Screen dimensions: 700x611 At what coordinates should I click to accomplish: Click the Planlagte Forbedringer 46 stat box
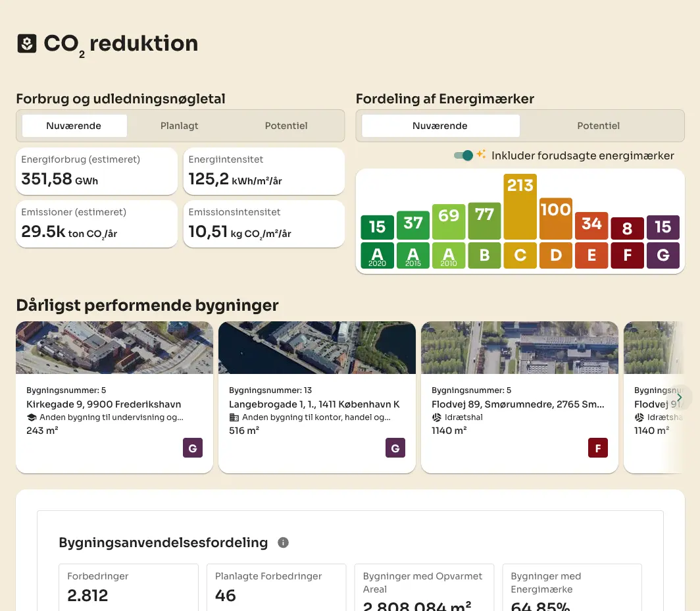[276, 587]
